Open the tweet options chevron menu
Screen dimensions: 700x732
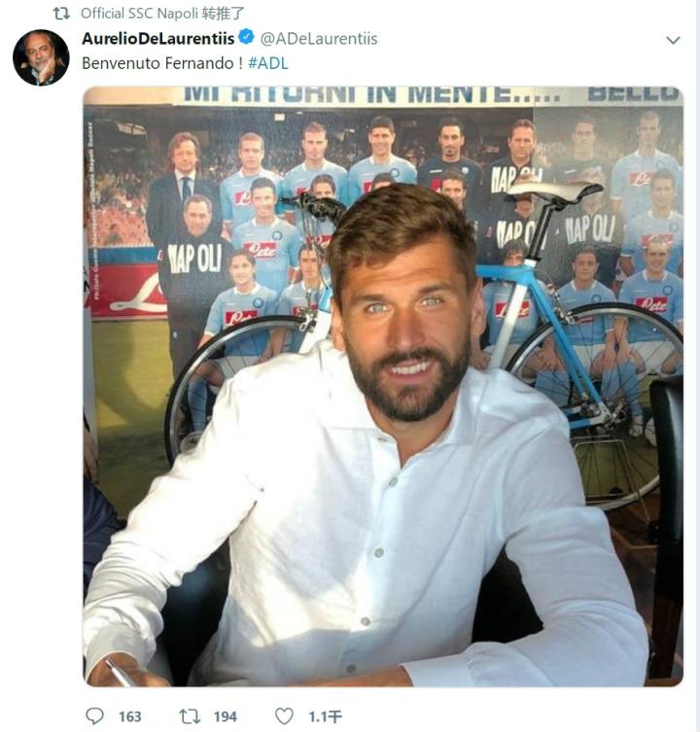tap(673, 40)
